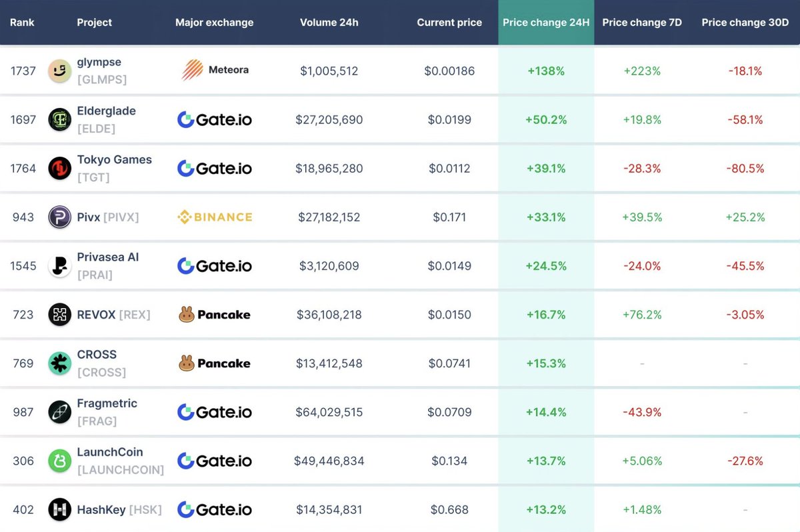The height and width of the screenshot is (532, 800).
Task: Click the $18,965,280 volume value
Action: tap(329, 168)
